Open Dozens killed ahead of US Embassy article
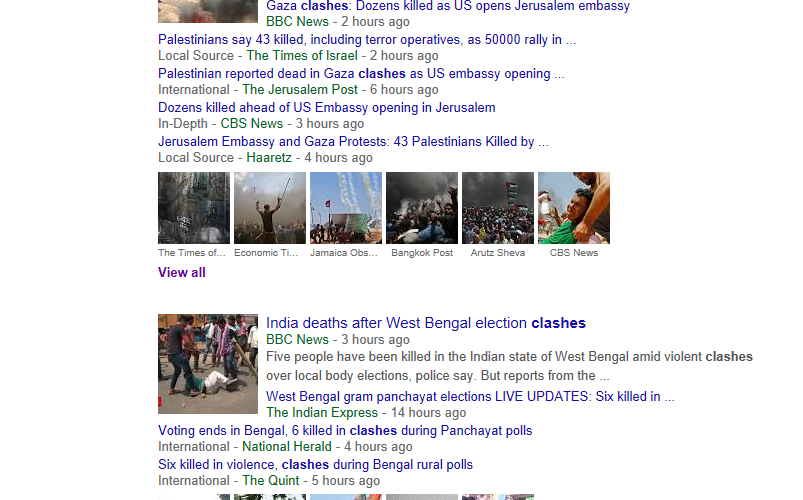This screenshot has height=500, width=803. (327, 108)
